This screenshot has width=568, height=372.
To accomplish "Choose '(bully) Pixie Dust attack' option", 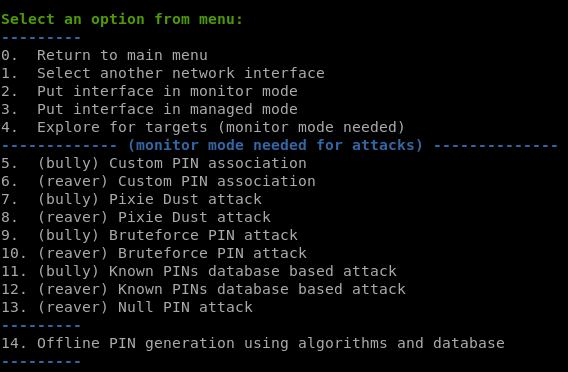I will pyautogui.click(x=131, y=200).
